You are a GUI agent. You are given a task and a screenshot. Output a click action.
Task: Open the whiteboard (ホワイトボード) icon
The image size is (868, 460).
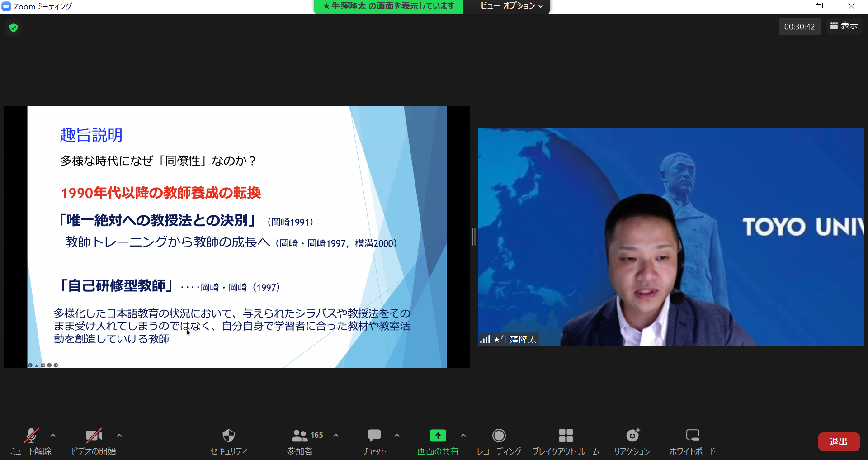[692, 436]
